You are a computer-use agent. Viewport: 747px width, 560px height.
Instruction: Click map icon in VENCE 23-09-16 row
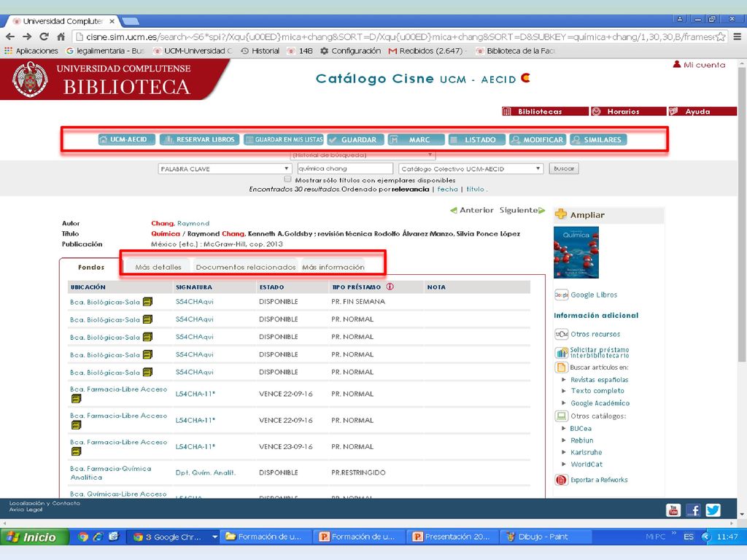(76, 451)
